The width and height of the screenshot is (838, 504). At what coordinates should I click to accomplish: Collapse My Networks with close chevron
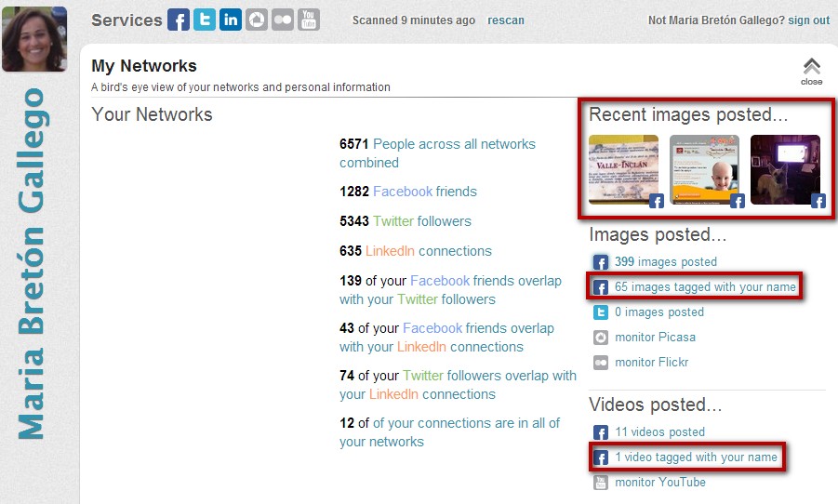pyautogui.click(x=811, y=71)
